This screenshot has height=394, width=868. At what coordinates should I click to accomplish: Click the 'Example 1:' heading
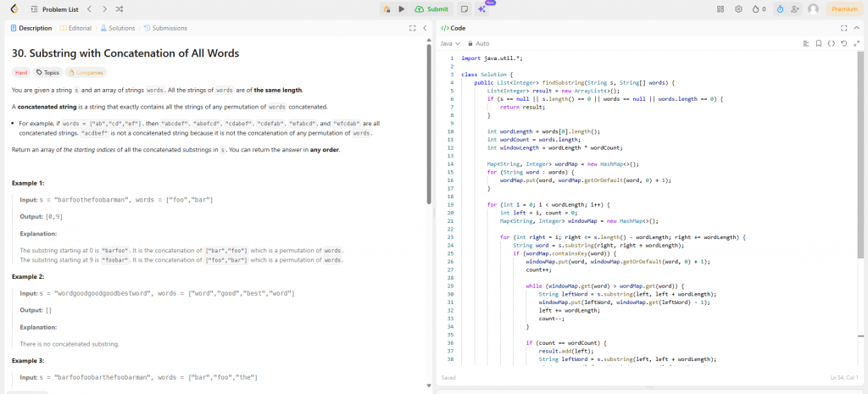point(28,183)
